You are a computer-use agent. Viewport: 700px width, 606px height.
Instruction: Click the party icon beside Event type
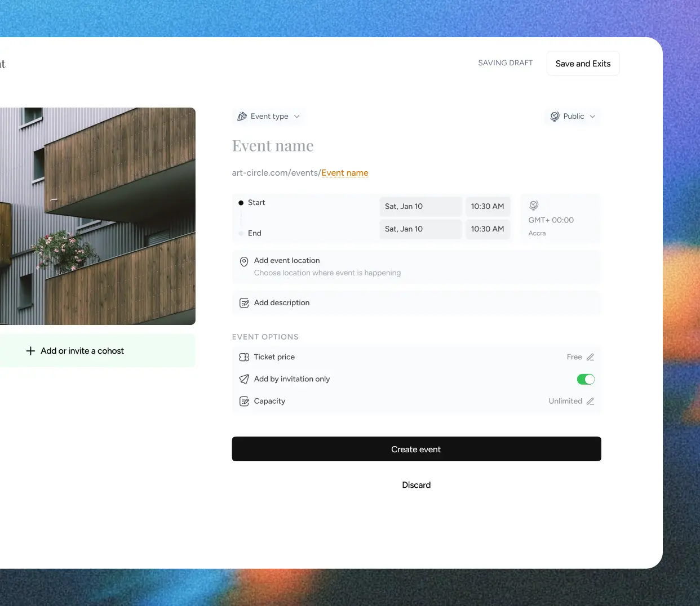pyautogui.click(x=242, y=117)
